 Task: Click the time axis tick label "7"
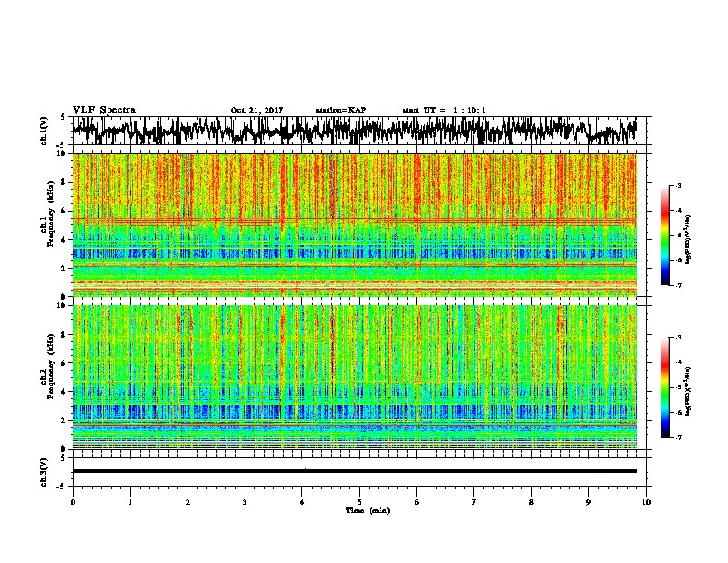click(x=474, y=501)
